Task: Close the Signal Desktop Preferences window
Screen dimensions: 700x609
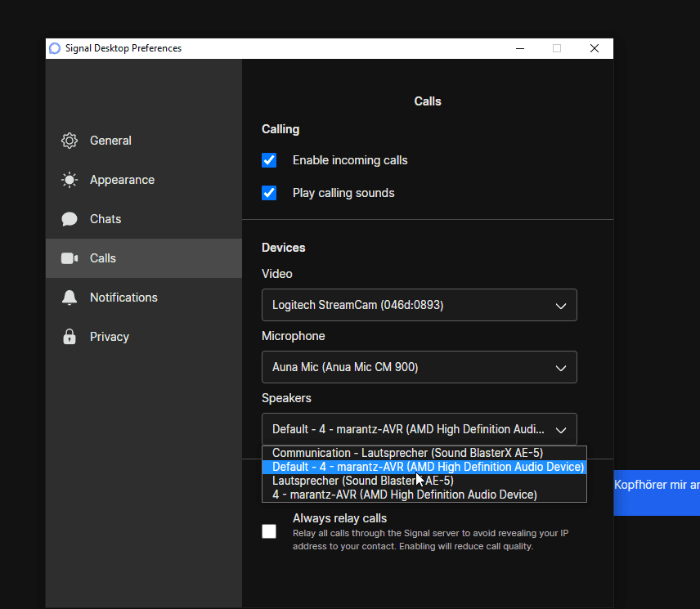Action: tap(595, 48)
